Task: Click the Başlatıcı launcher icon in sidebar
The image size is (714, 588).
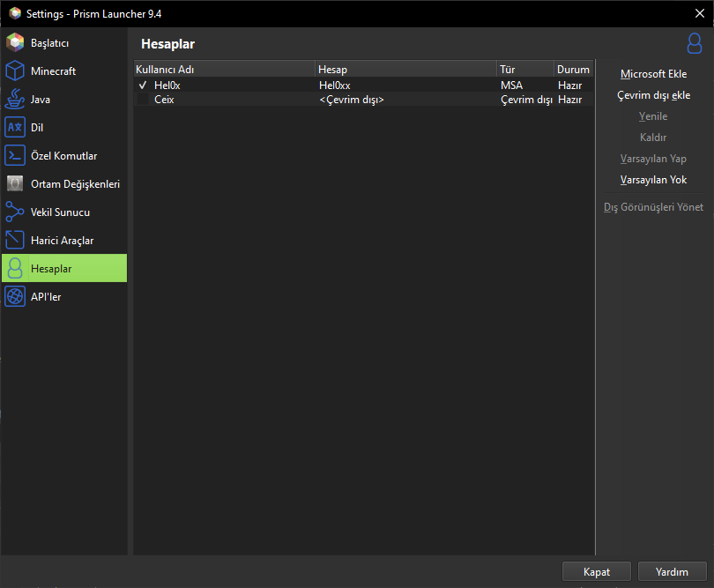Action: pos(15,43)
